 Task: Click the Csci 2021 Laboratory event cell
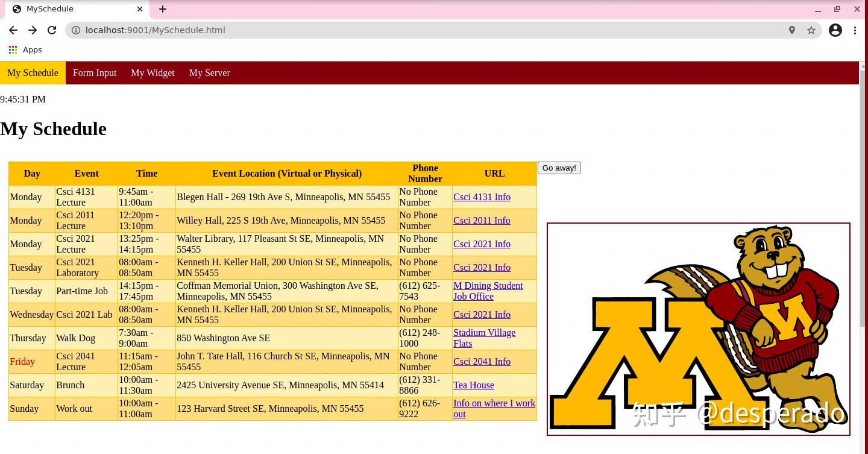tap(87, 268)
